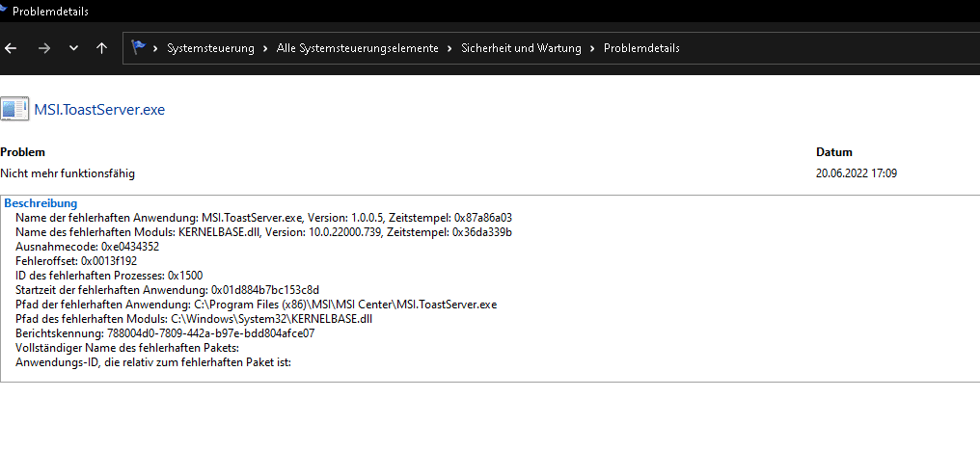Viewport: 980px width, 451px height.
Task: Go back with the left arrow
Action: click(x=10, y=48)
